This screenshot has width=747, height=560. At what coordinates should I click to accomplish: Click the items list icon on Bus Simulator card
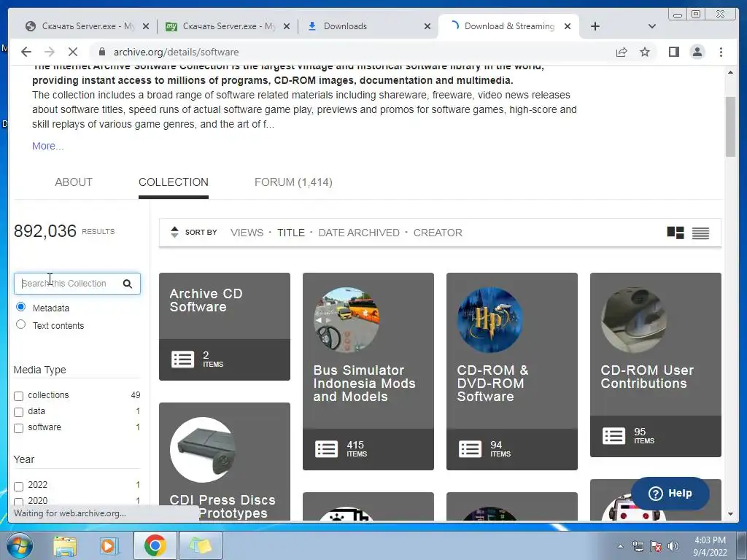point(326,449)
